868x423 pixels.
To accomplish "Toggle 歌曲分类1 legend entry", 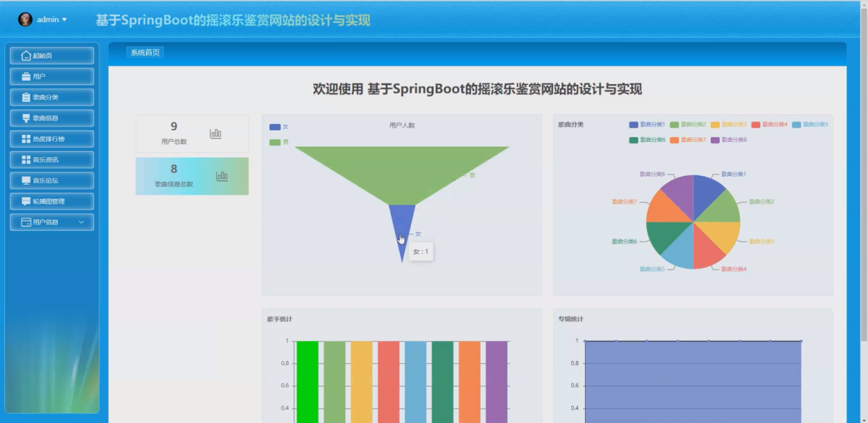I will point(647,125).
